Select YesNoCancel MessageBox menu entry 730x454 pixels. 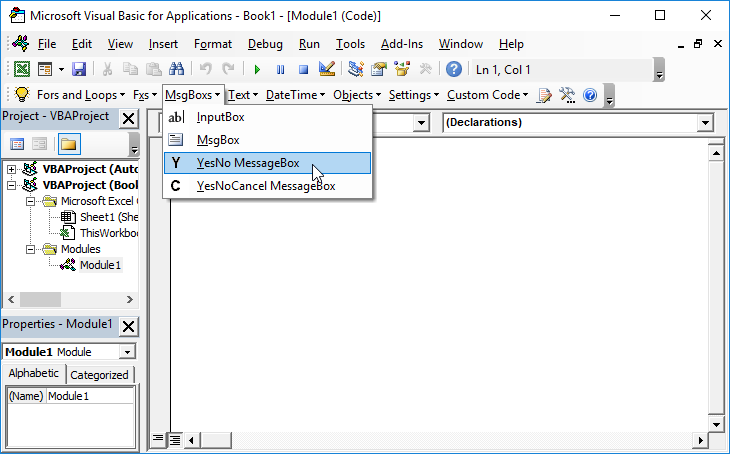tap(266, 186)
